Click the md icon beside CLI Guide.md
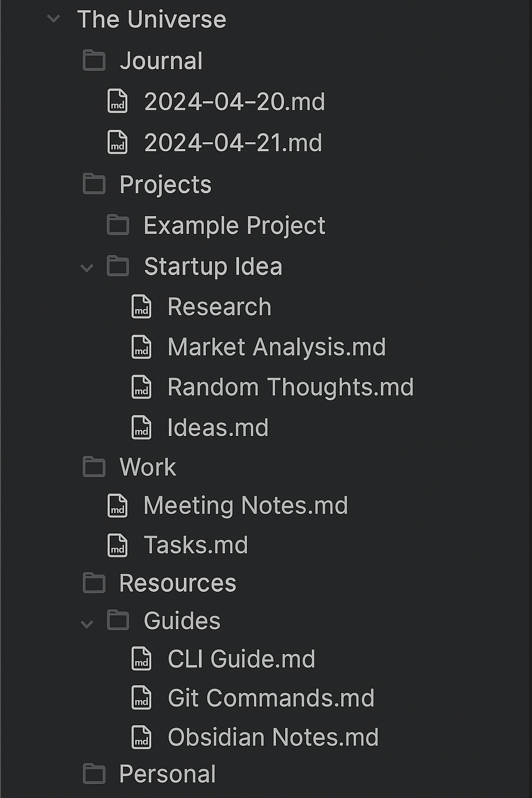The height and width of the screenshot is (798, 532). [x=141, y=659]
